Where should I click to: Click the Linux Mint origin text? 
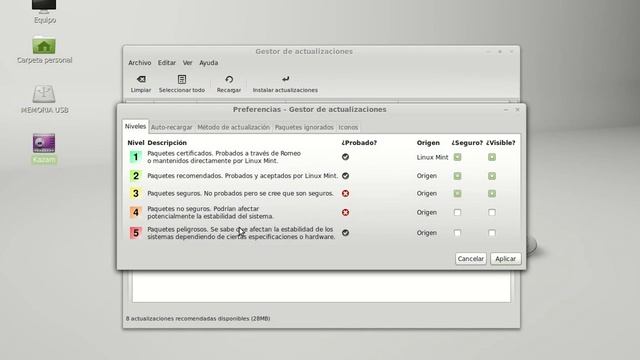tap(432, 157)
